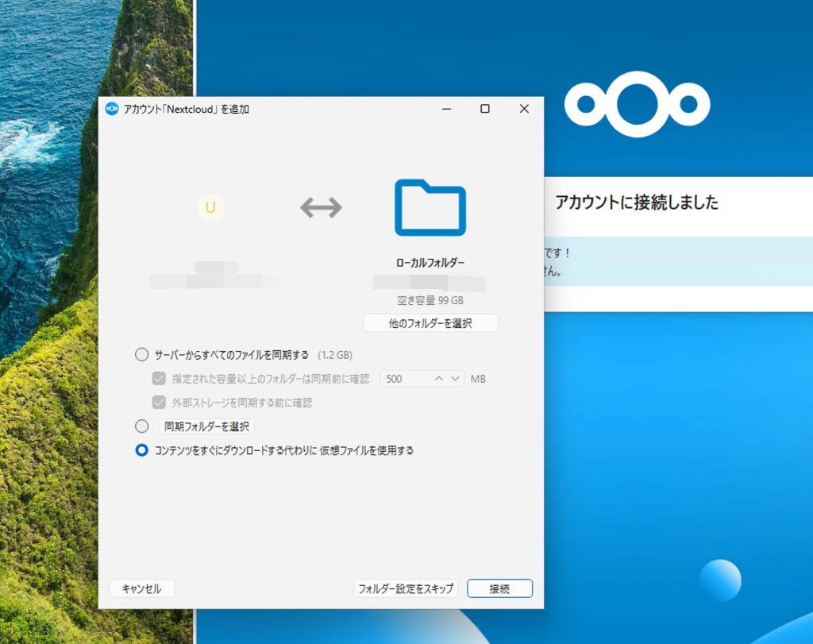This screenshot has width=813, height=644.
Task: Minimize the account setup dialog window
Action: tap(445, 109)
